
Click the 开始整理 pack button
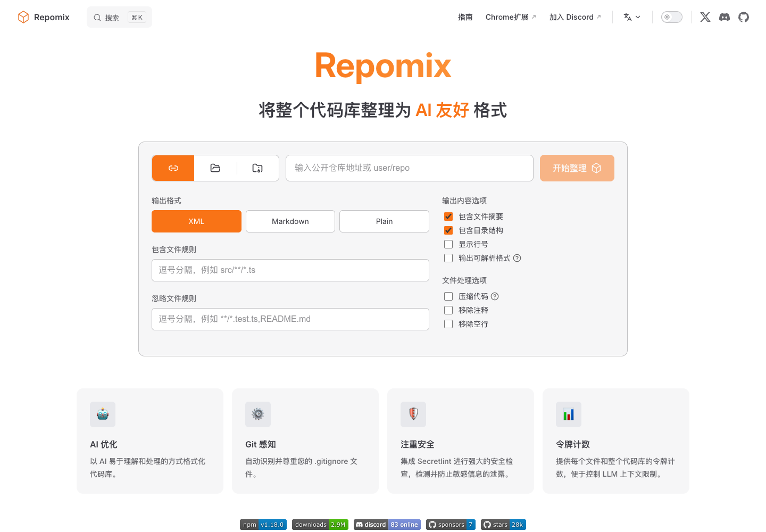[577, 168]
